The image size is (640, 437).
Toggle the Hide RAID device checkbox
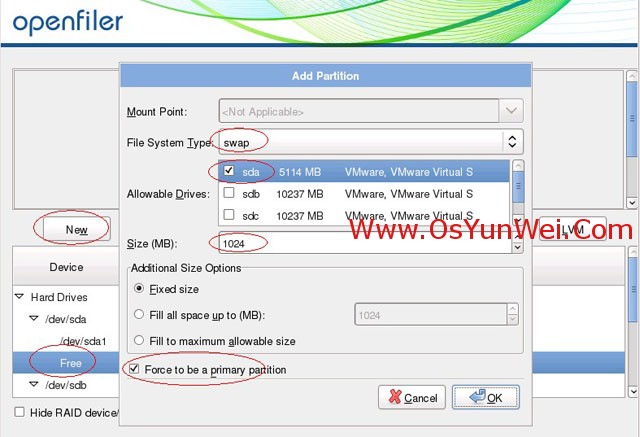pos(19,412)
